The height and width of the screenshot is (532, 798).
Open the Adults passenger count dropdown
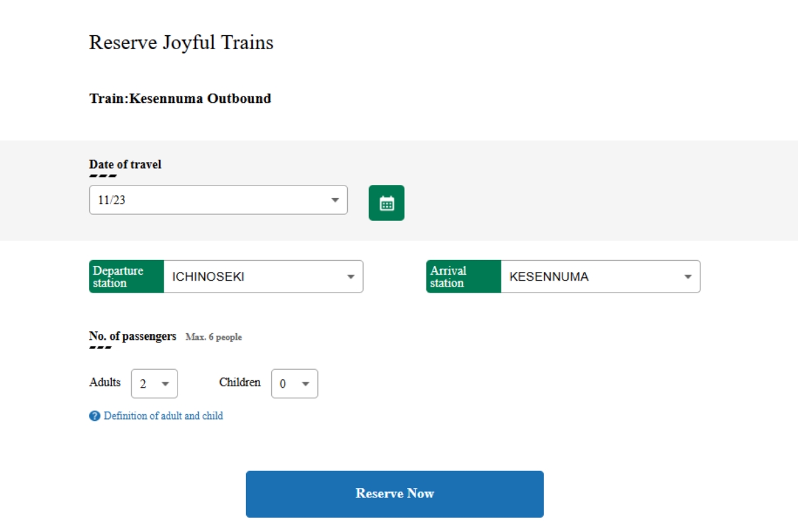(x=154, y=383)
